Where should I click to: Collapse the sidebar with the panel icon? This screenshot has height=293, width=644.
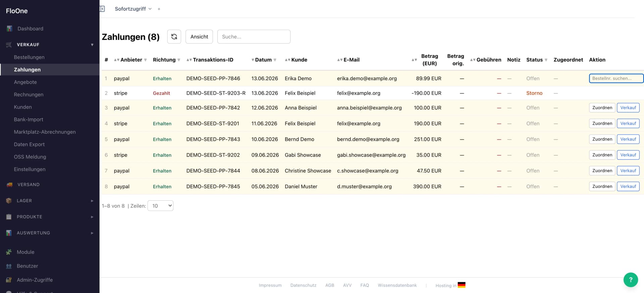point(102,9)
